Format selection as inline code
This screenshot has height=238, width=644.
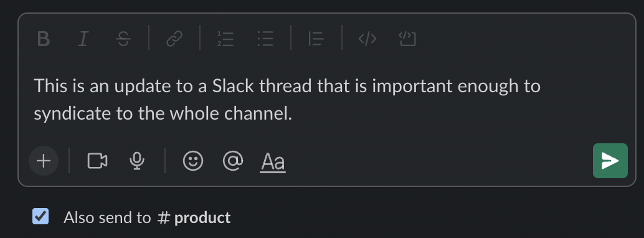[367, 39]
